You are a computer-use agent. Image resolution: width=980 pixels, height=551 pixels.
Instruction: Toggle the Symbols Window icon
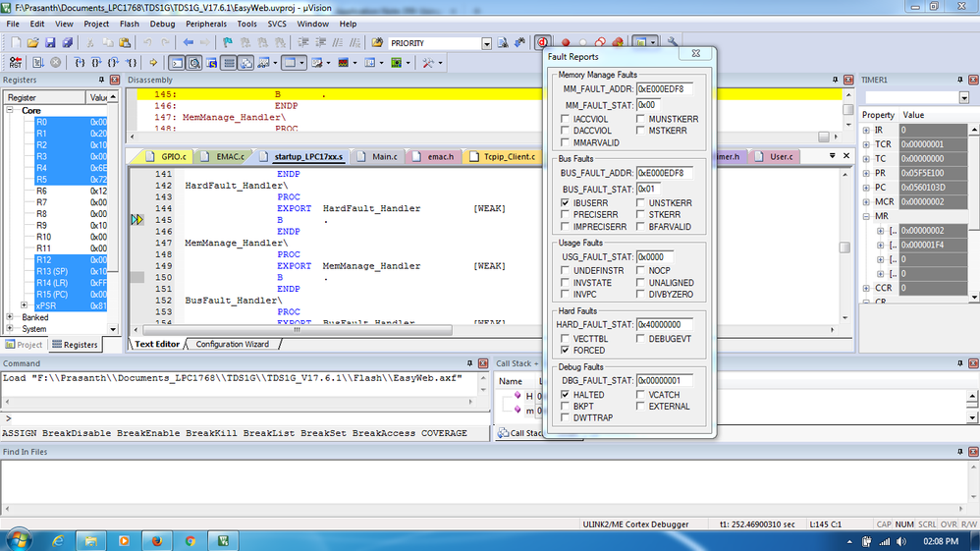(212, 63)
